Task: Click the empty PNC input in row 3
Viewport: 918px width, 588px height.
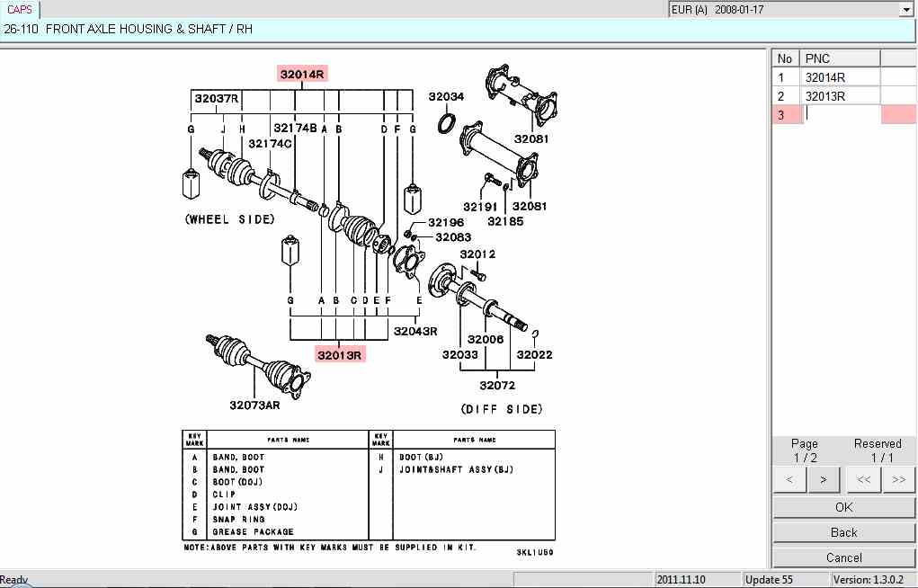Action: coord(840,114)
